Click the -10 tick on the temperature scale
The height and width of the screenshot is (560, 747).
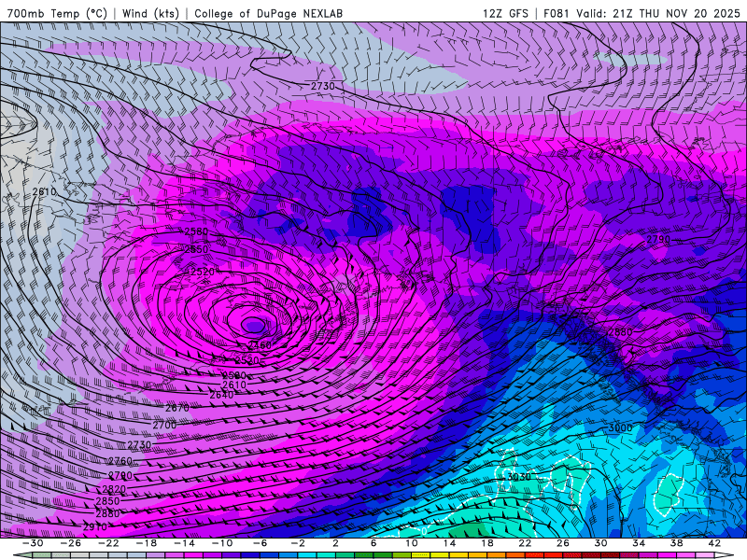pos(222,543)
